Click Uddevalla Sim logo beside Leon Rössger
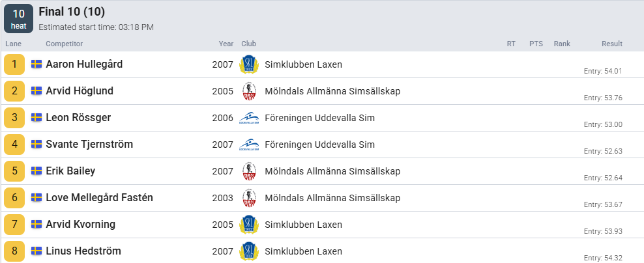644x263 pixels. pos(248,118)
